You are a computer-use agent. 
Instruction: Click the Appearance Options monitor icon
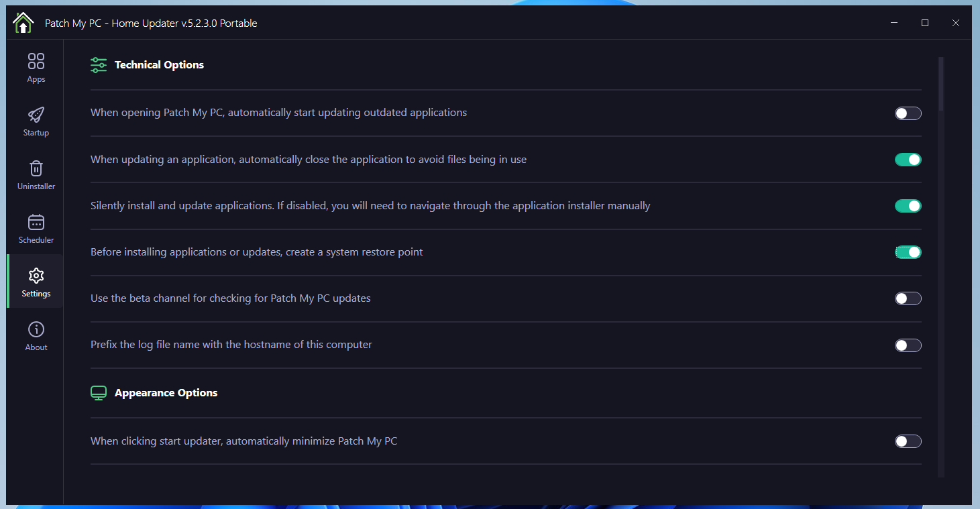tap(99, 393)
